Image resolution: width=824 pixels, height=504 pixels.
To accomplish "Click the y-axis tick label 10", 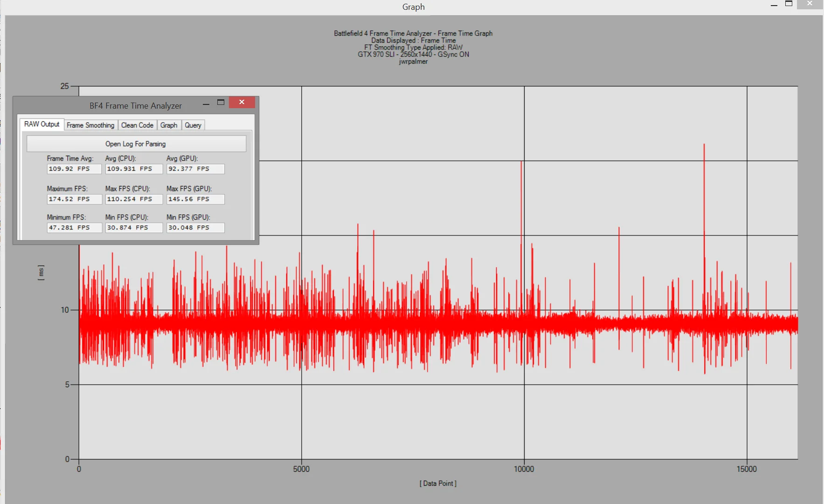I will point(65,310).
